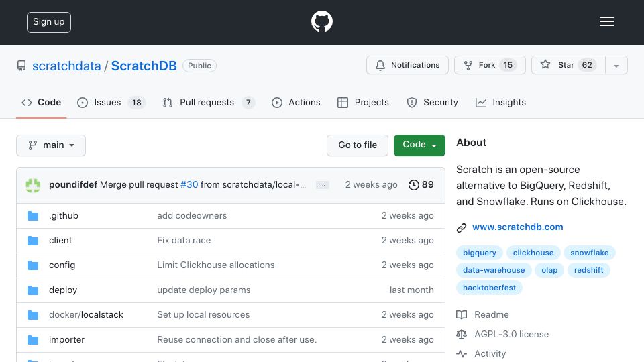
Task: Switch to the Pull requests tab
Action: (209, 102)
